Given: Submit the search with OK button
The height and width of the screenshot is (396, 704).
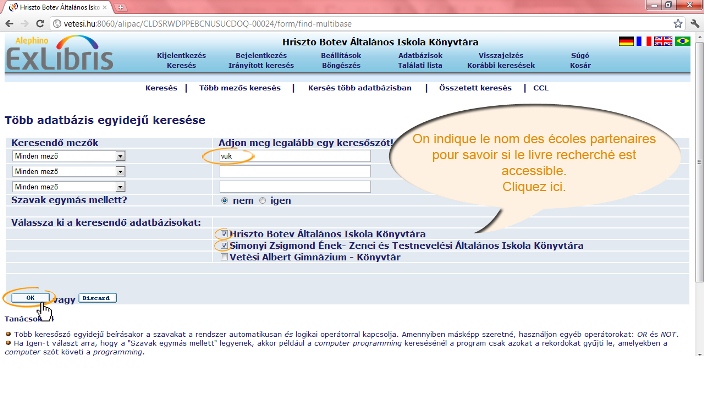Looking at the screenshot, I should (30, 298).
